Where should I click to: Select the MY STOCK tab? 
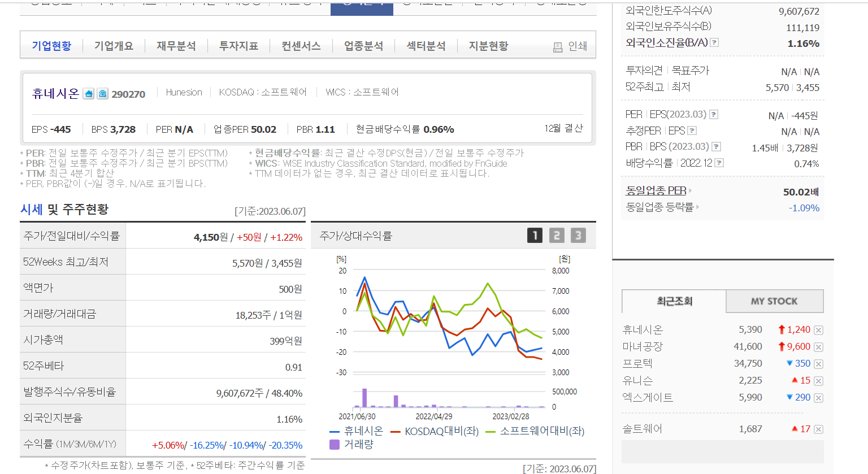[774, 301]
